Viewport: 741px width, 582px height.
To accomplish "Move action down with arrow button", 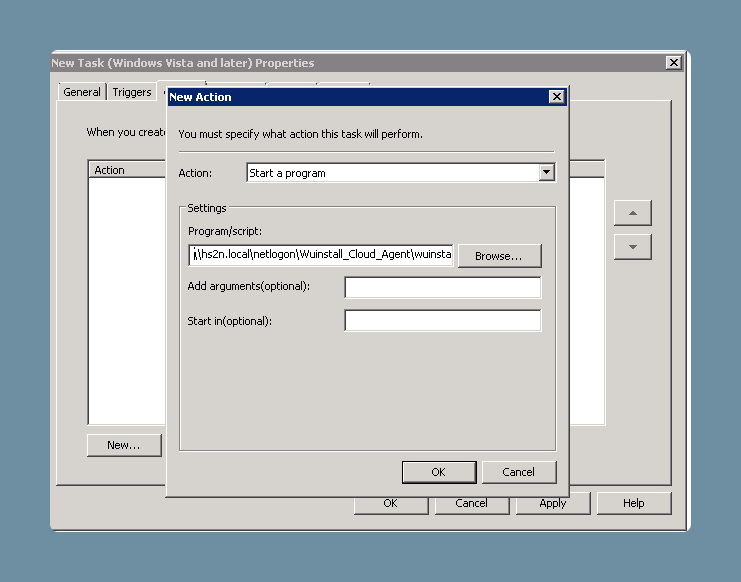I will point(633,247).
